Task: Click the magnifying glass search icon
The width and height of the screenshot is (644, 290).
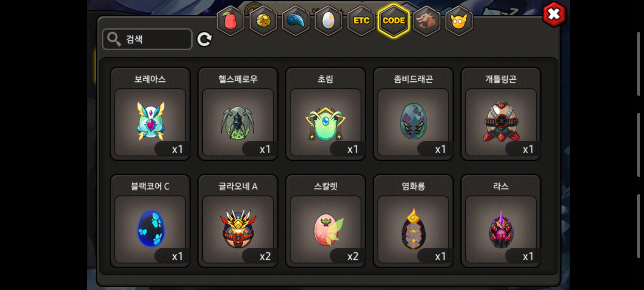Action: point(114,39)
